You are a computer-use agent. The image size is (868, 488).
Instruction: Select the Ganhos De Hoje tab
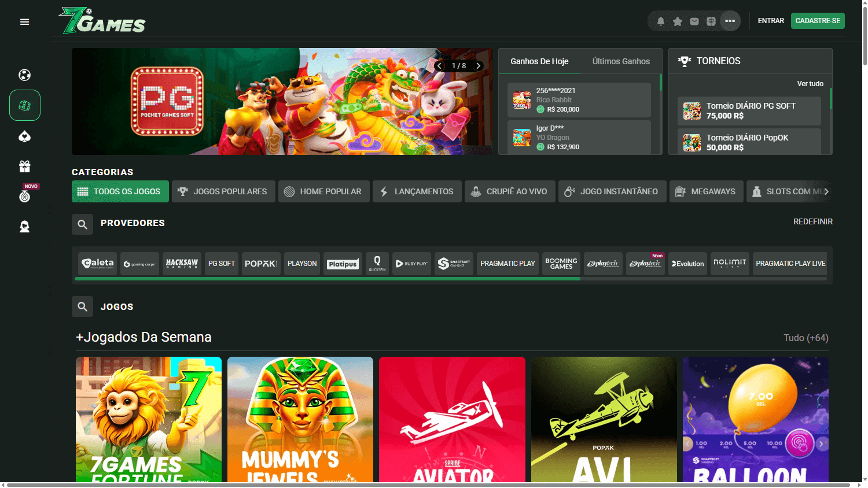pos(539,60)
